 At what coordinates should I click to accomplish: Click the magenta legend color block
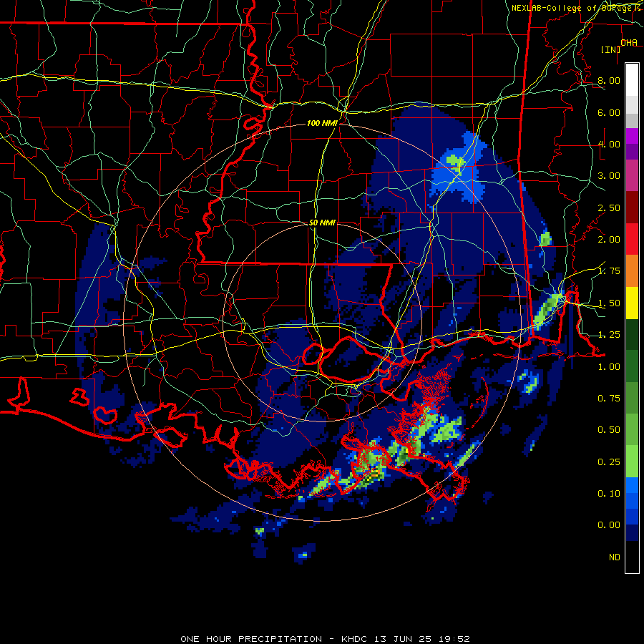point(632,136)
